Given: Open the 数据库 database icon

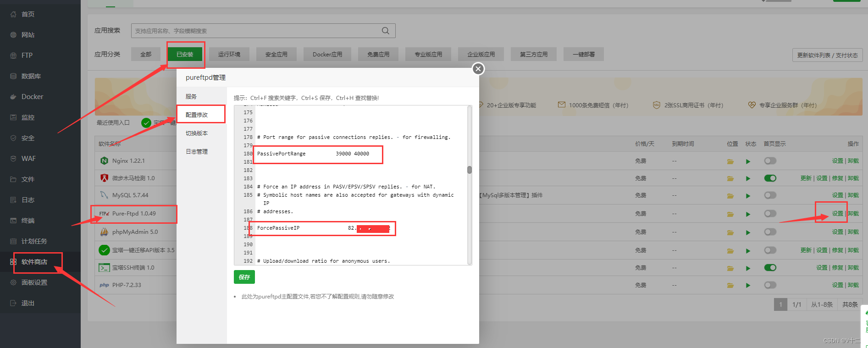Looking at the screenshot, I should tap(13, 76).
